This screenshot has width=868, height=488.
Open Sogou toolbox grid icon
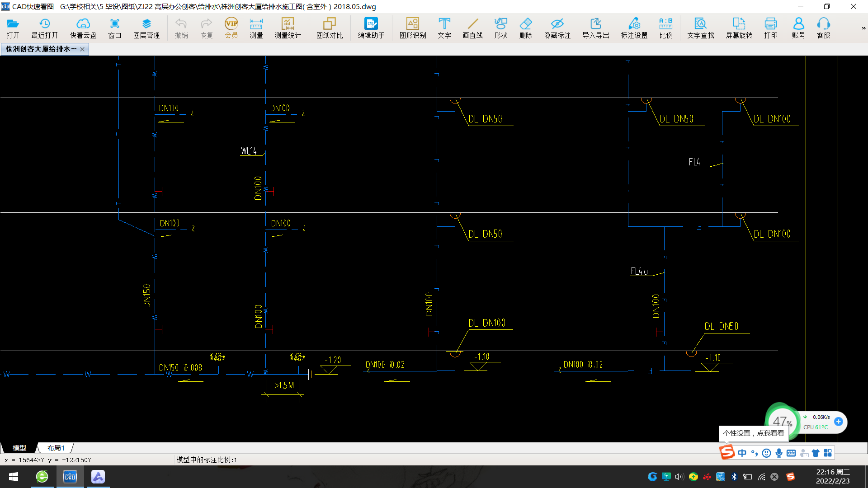(x=828, y=453)
